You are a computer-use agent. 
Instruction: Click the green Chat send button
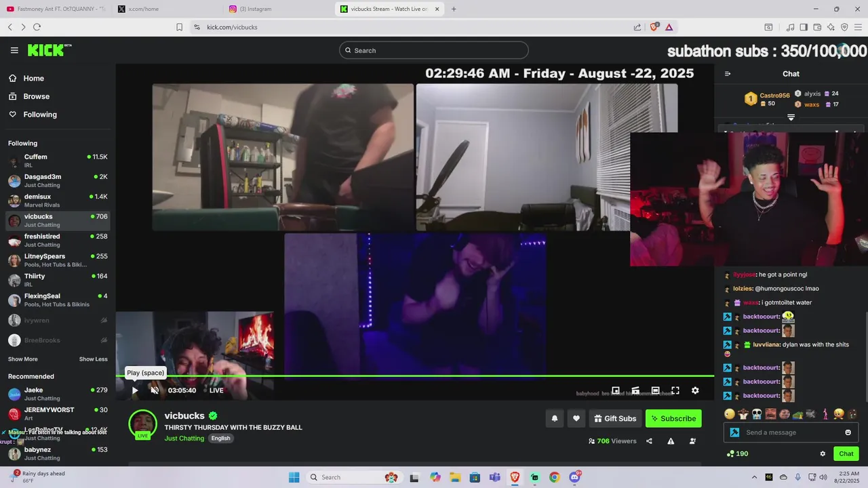click(x=846, y=454)
